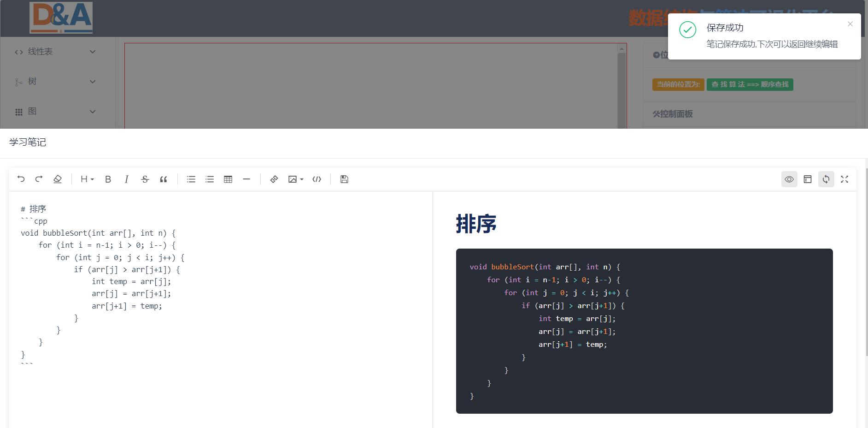Insert a horizontal rule line
Viewport: 868px width, 428px height.
tap(246, 179)
